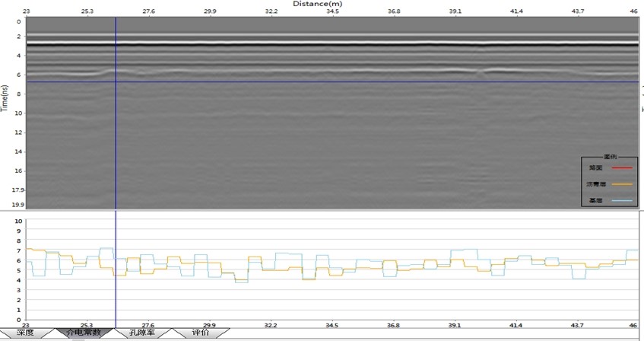The height and width of the screenshot is (341, 644).
Task: Switch to the 深度 tab
Action: (25, 333)
